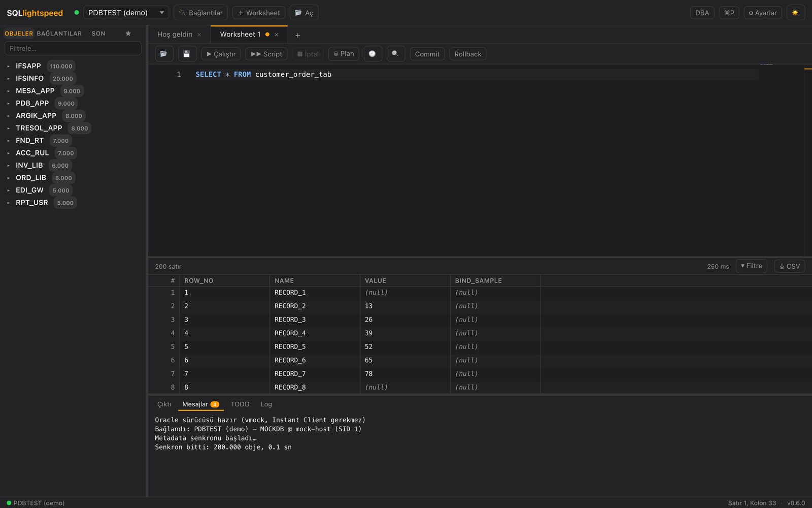Select the EDI_GW schema row
This screenshot has height=508, width=812.
click(x=73, y=190)
